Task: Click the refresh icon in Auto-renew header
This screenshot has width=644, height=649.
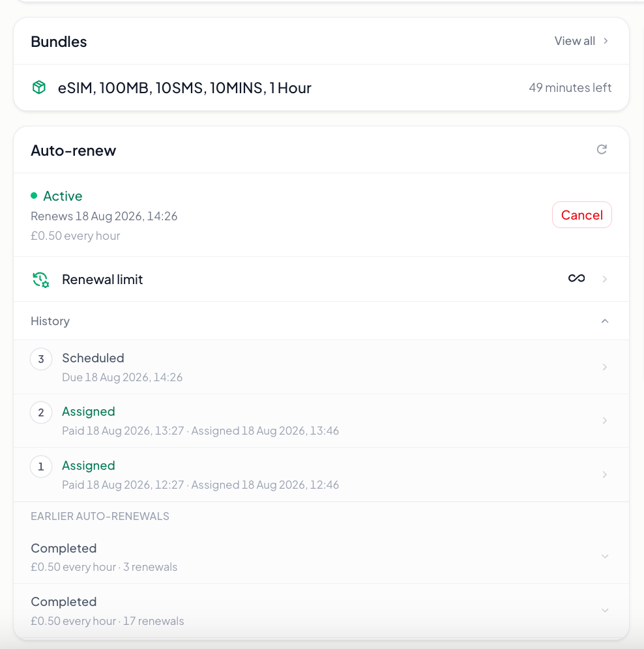Action: tap(602, 149)
